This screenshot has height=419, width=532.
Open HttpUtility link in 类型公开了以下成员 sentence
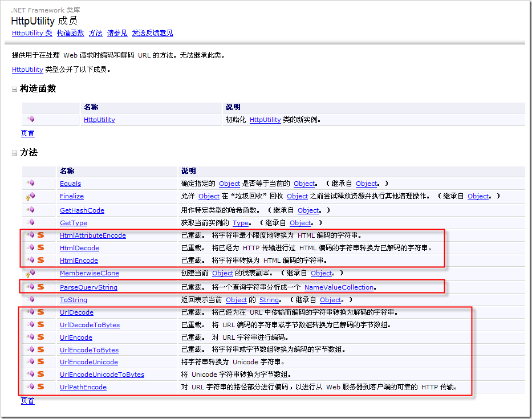click(27, 70)
